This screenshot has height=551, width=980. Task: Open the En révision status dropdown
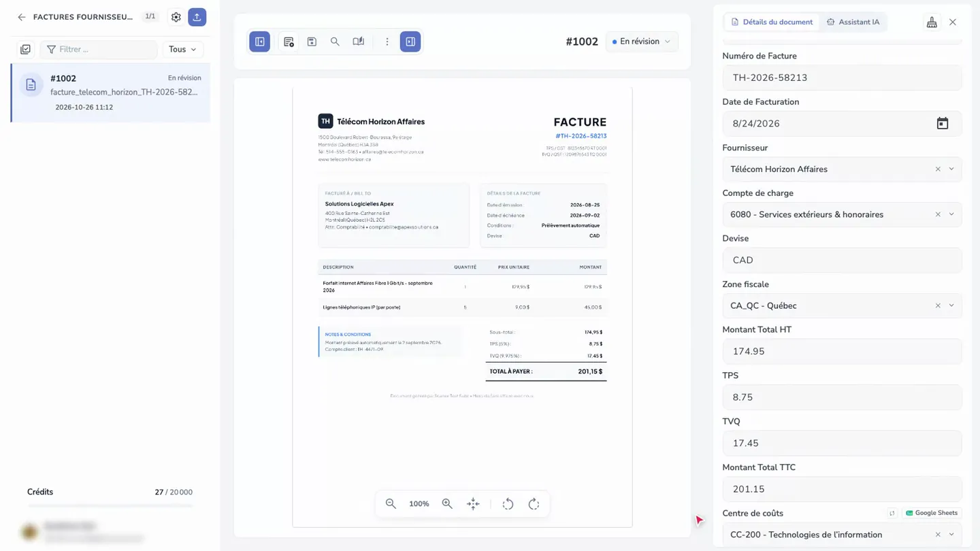pyautogui.click(x=642, y=41)
